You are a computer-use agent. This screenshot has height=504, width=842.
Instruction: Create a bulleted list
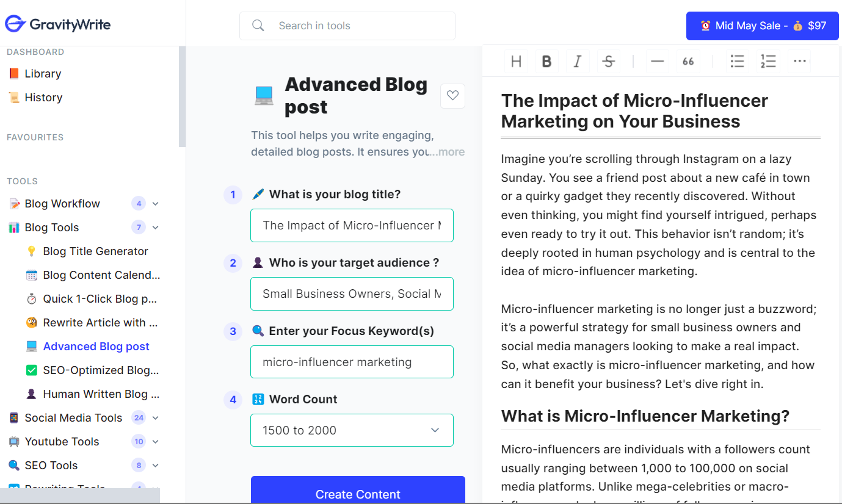738,61
